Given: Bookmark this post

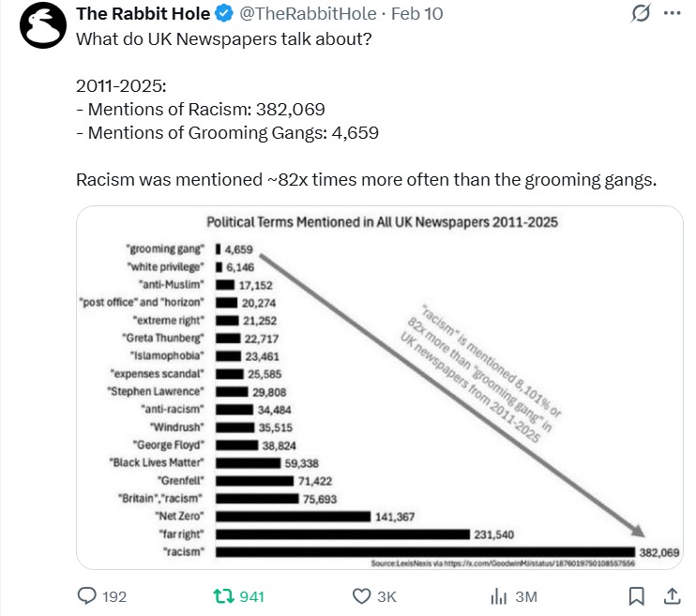Looking at the screenshot, I should tap(637, 596).
